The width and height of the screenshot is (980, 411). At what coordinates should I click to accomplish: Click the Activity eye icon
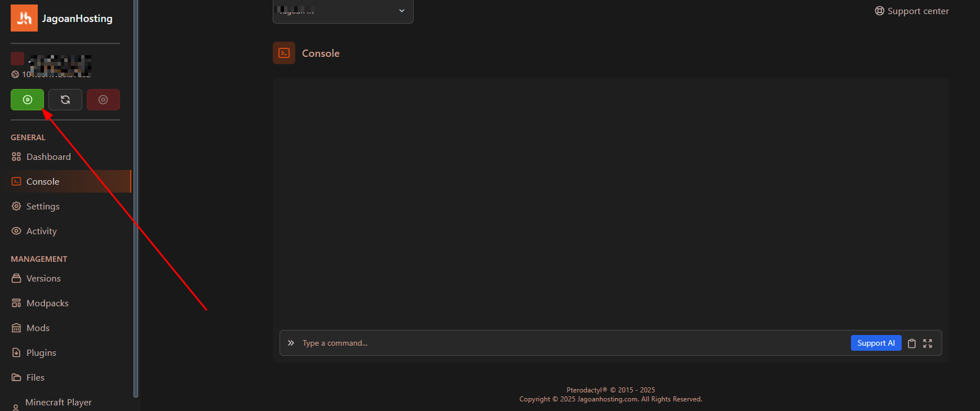[16, 231]
